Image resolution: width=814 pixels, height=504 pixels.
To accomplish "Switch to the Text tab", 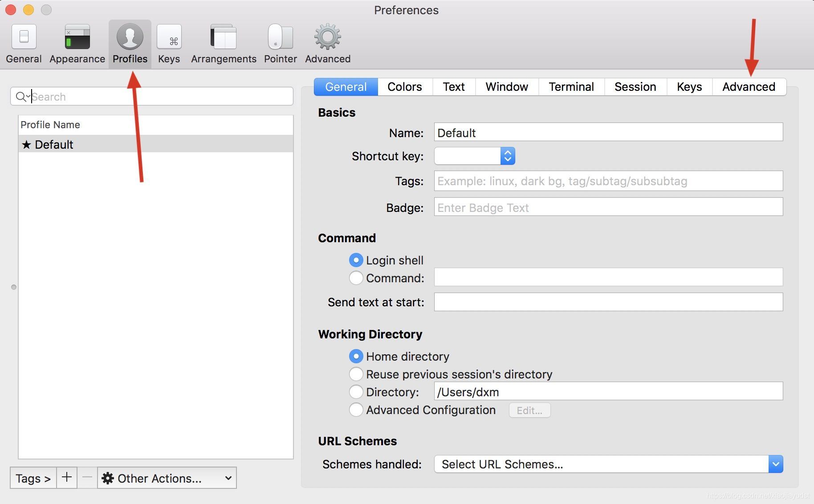I will [454, 87].
